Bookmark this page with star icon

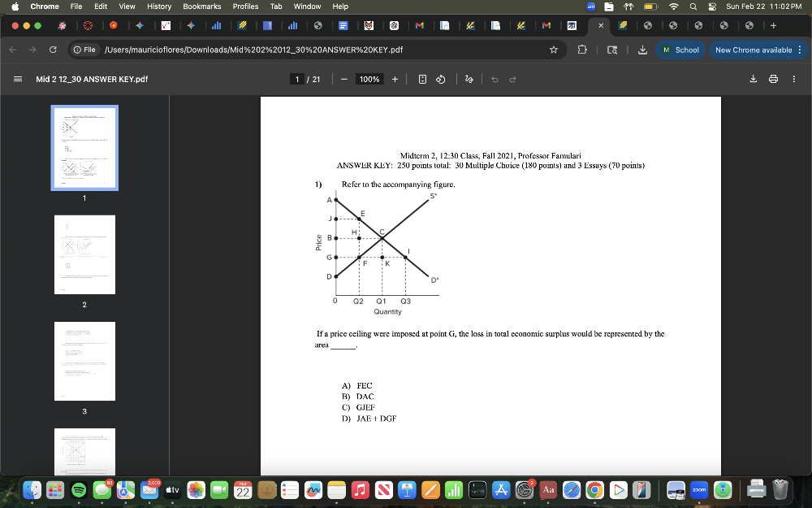(x=554, y=50)
